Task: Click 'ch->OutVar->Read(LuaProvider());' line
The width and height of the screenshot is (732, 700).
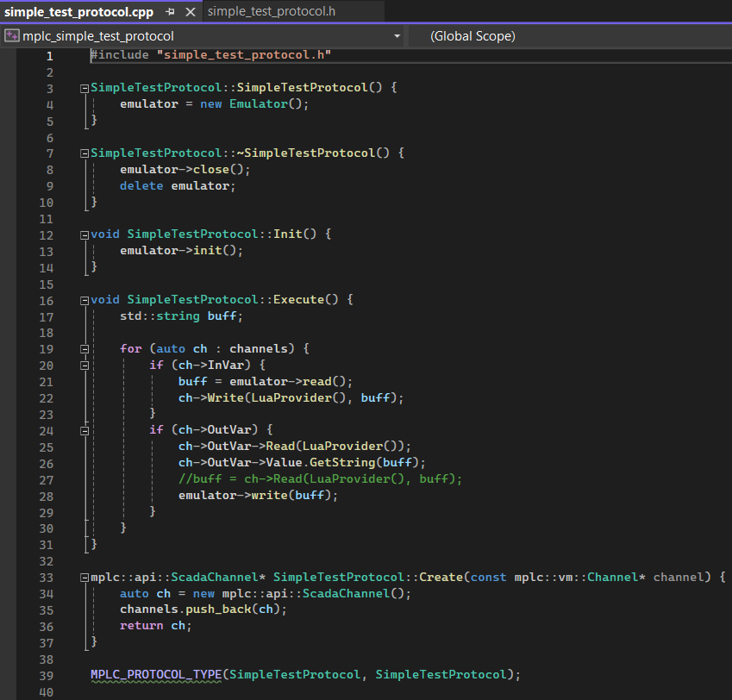Action: tap(294, 447)
